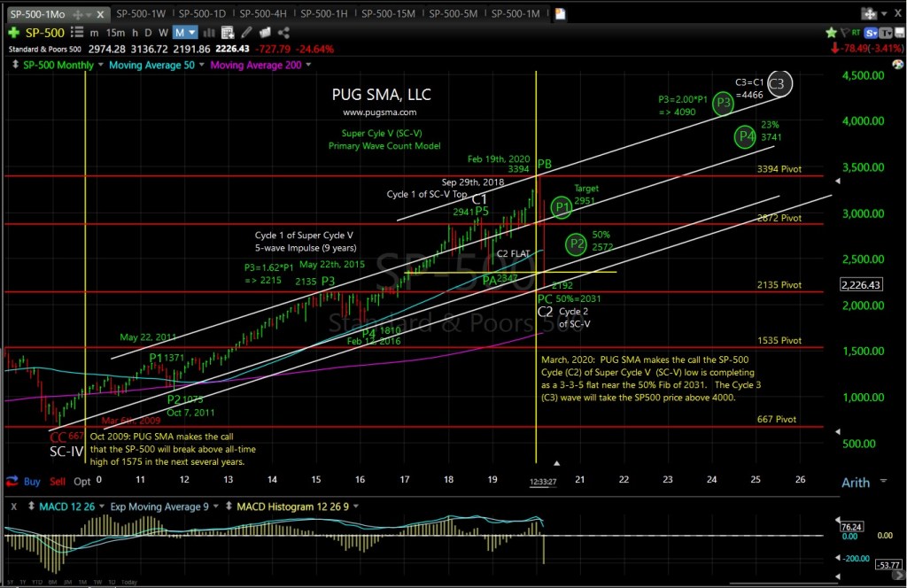Viewport: 907px width, 588px height.
Task: Click the 1535 Pivot label
Action: pyautogui.click(x=779, y=341)
